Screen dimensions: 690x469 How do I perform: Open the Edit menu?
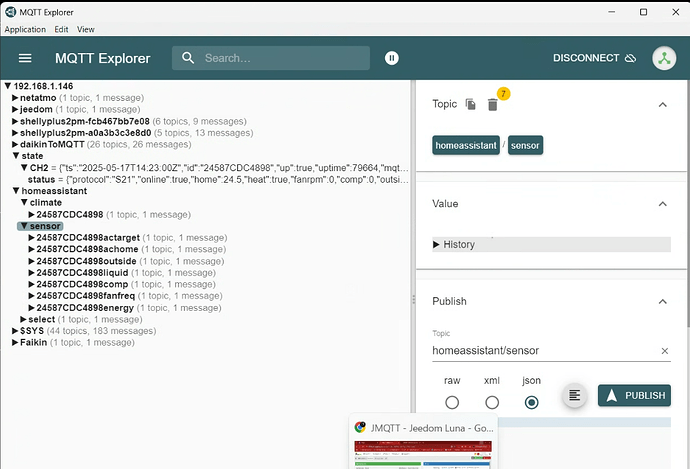click(61, 29)
